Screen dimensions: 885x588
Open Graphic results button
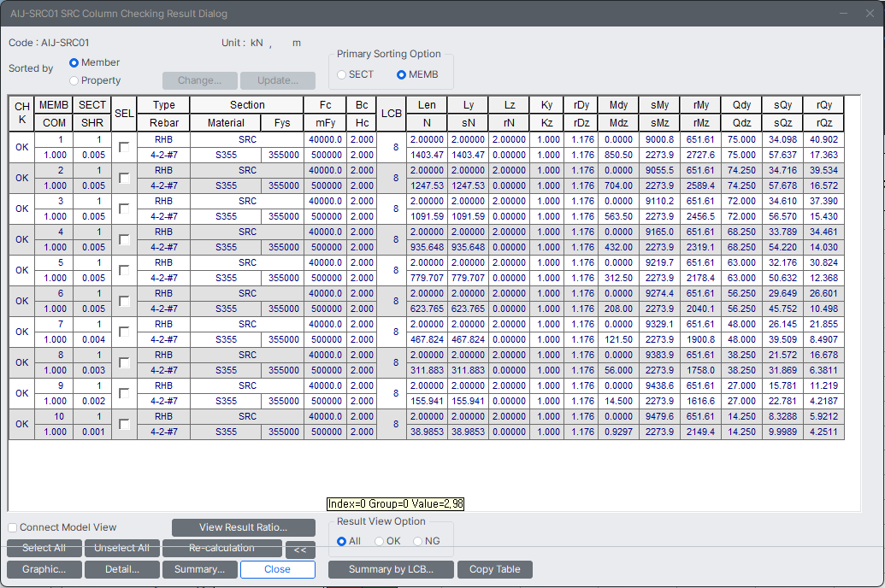(44, 569)
